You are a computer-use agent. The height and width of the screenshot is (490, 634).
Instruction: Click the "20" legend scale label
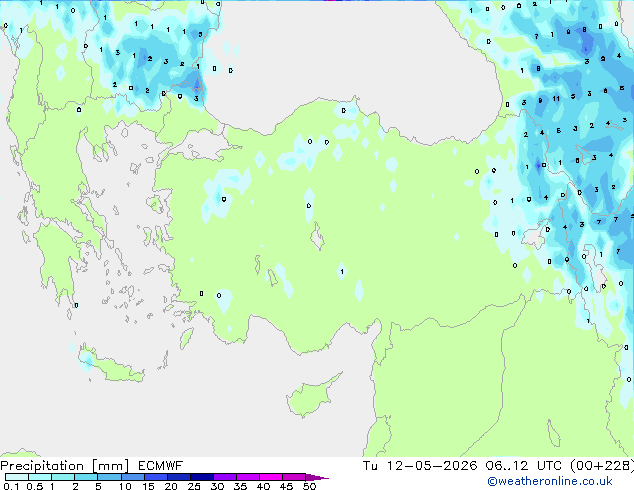(171, 486)
